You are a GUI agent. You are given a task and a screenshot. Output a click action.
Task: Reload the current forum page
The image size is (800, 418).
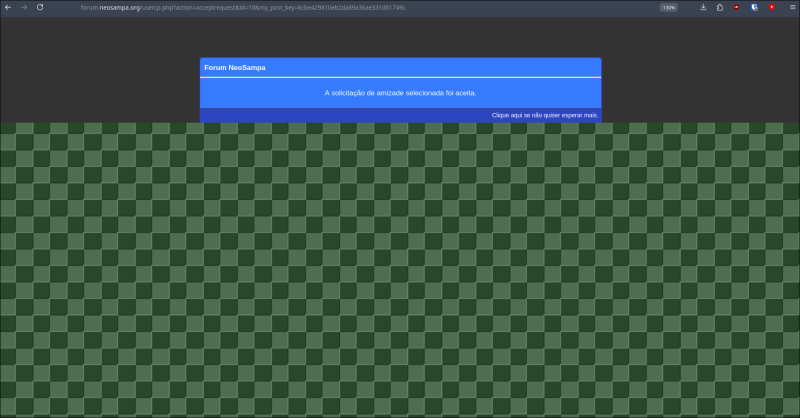[x=40, y=7]
